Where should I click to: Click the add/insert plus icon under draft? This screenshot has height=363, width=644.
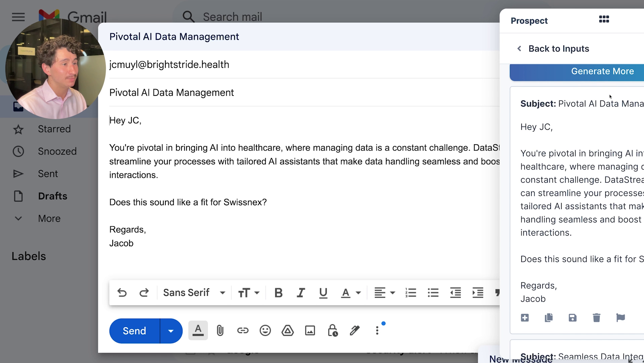tap(525, 318)
